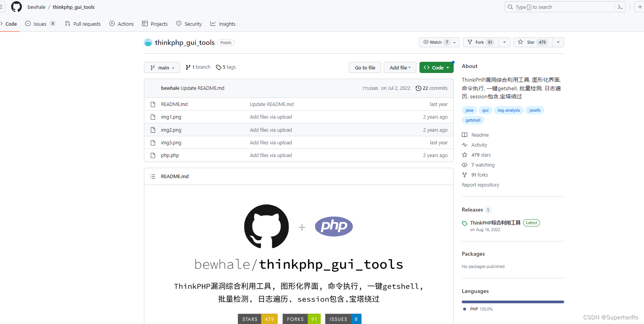Click the php.php file icon
The height and width of the screenshot is (324, 644).
(153, 155)
